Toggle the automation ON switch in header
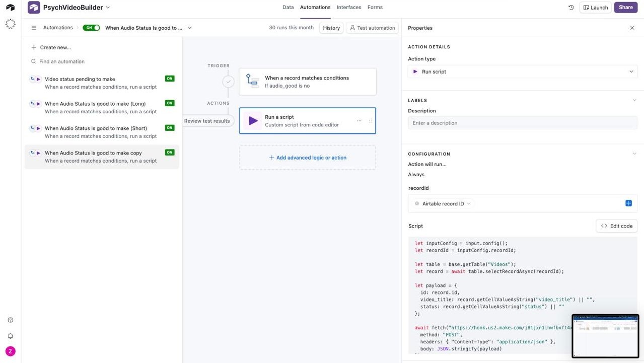644x363 pixels. [92, 28]
